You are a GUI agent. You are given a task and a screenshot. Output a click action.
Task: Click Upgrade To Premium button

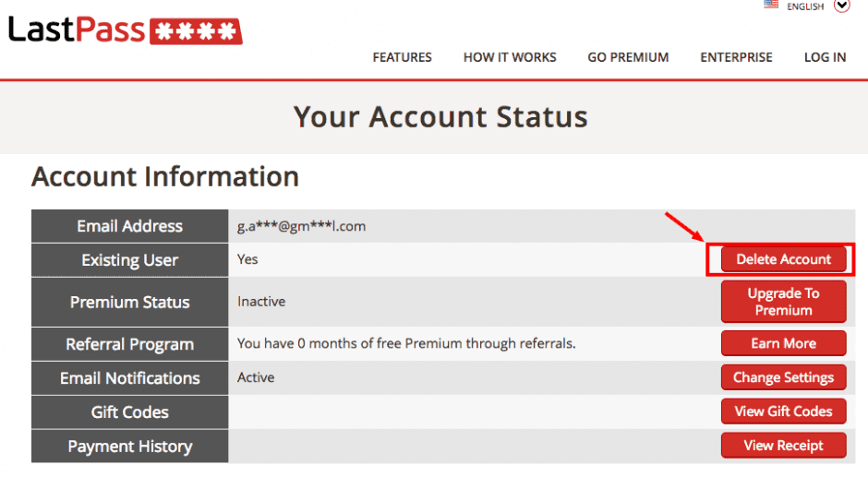(x=783, y=302)
